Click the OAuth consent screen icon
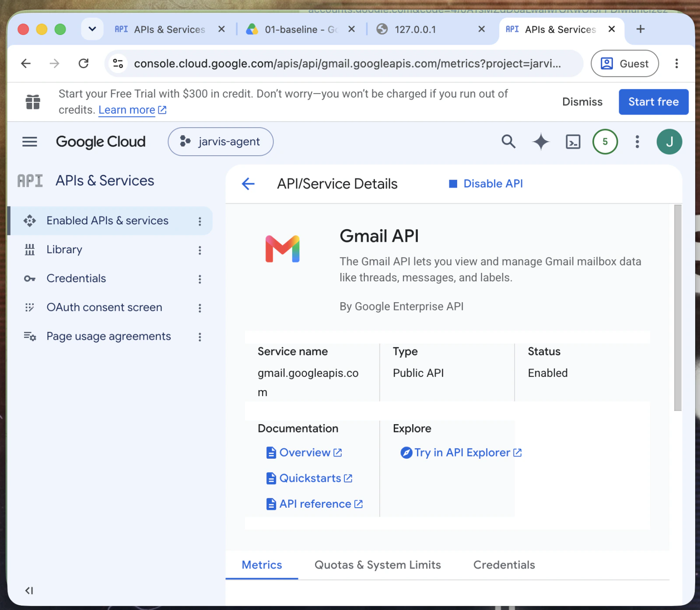 [30, 307]
